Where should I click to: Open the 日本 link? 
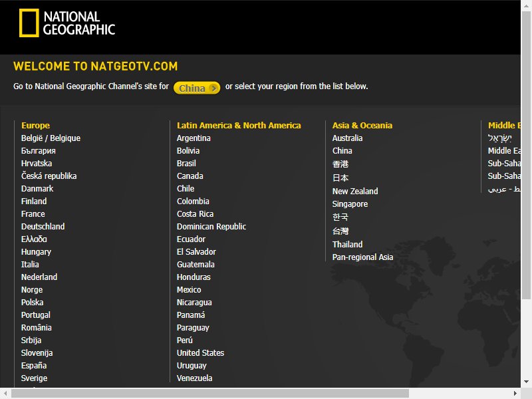(340, 178)
